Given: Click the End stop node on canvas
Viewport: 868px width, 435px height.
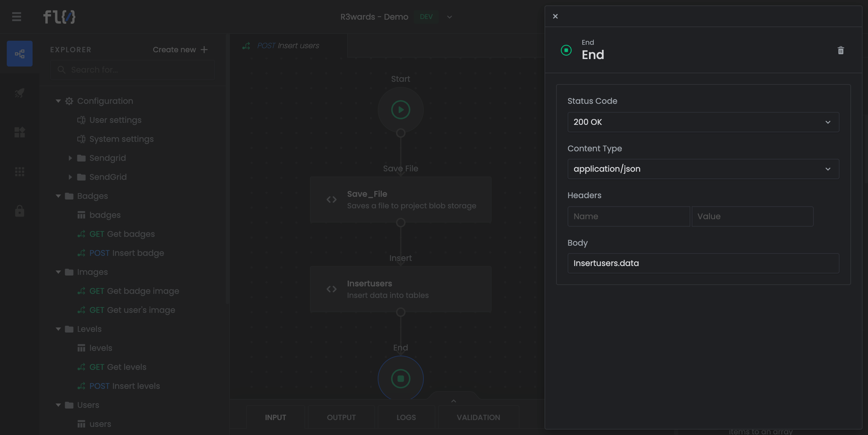Looking at the screenshot, I should point(401,378).
